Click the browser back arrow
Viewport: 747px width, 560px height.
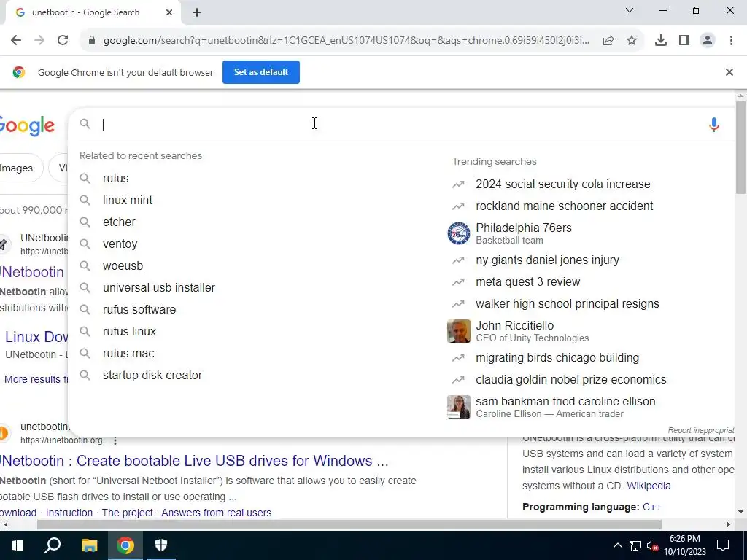tap(16, 41)
